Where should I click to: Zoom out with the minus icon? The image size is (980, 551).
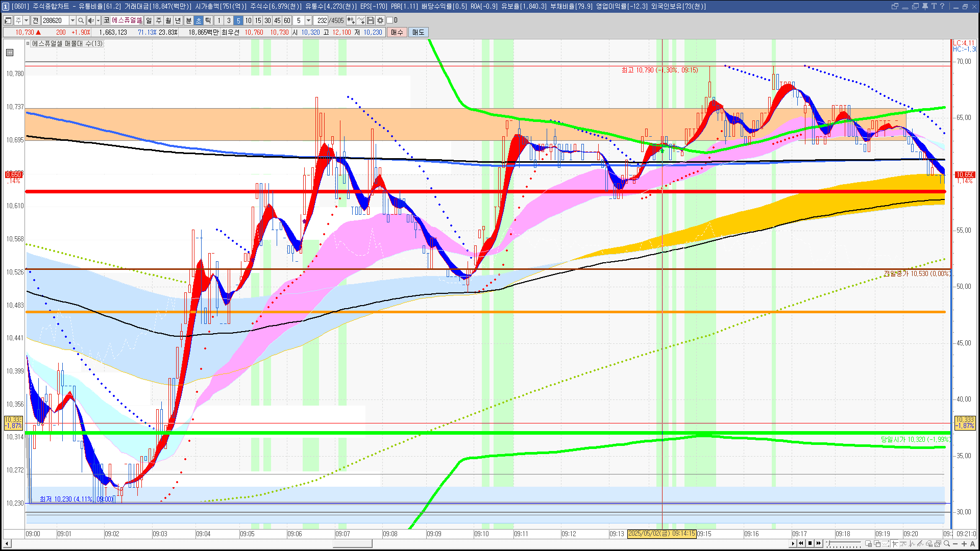coord(955,543)
